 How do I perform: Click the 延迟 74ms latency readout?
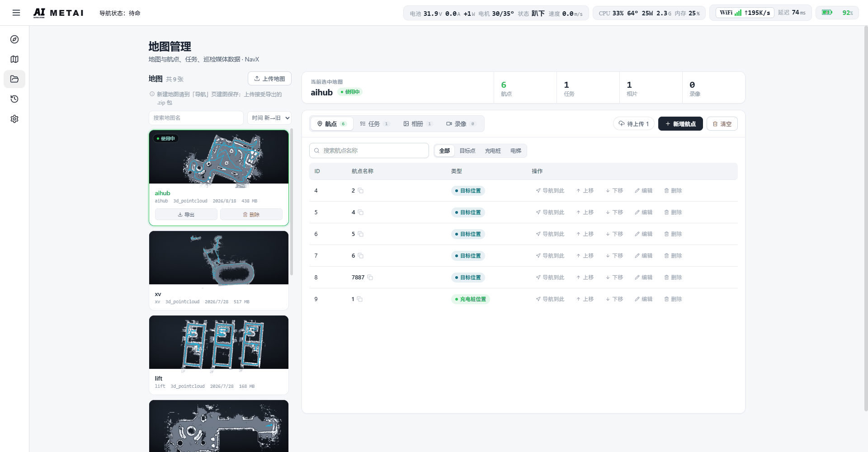792,13
